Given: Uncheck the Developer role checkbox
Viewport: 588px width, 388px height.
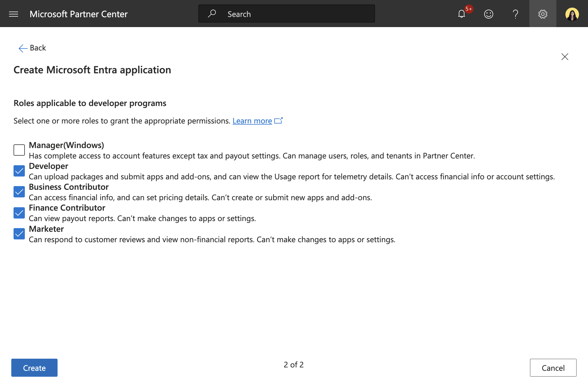Looking at the screenshot, I should click(19, 171).
